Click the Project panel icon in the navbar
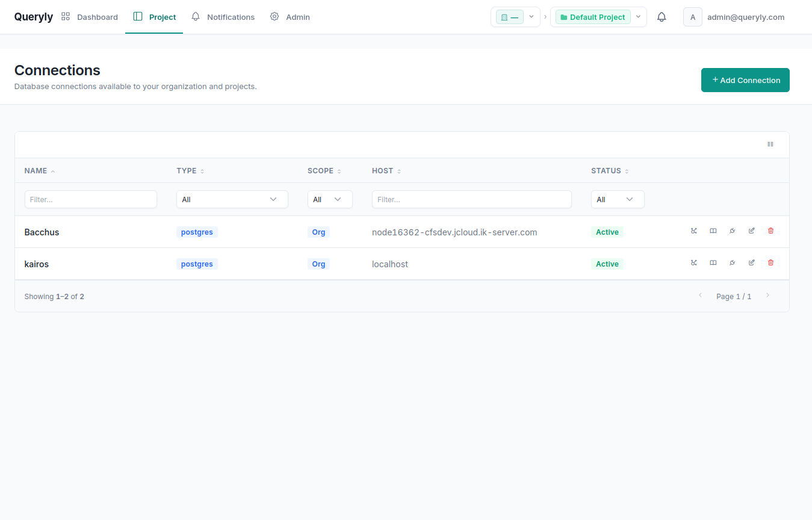Screen dimensions: 812x520 tap(139, 17)
